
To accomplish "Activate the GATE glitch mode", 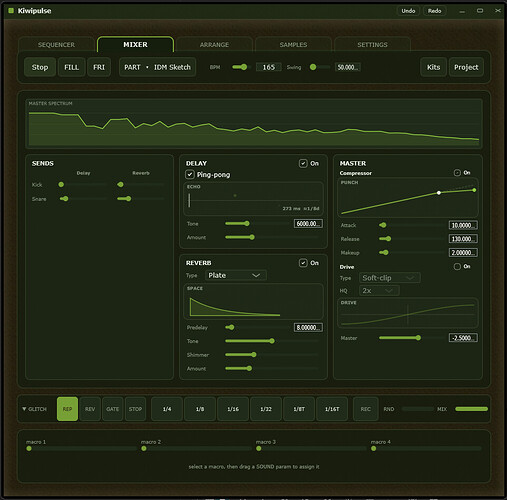I will tap(113, 409).
